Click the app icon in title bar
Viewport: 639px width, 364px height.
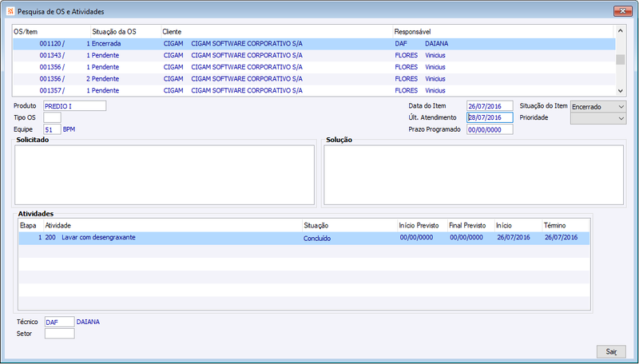(10, 11)
